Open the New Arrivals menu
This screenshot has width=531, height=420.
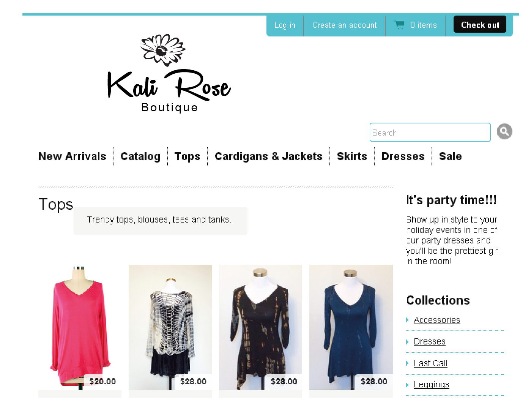(x=72, y=156)
